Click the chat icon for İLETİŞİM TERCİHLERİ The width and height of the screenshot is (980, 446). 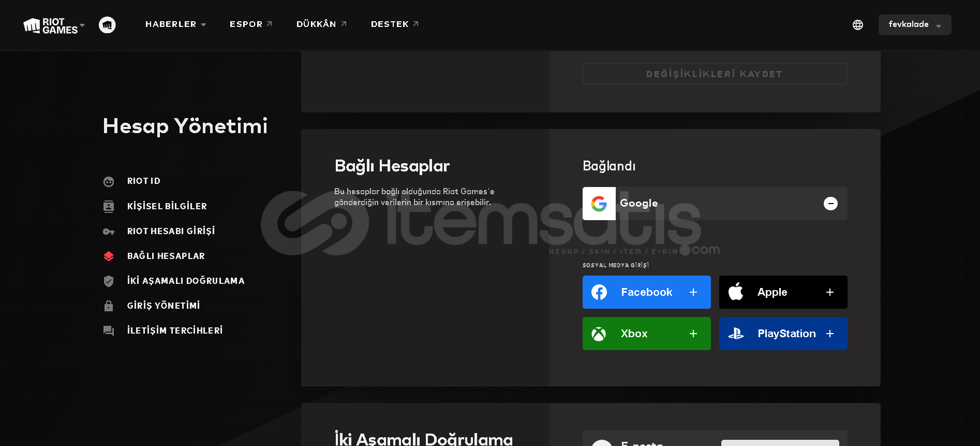point(109,331)
